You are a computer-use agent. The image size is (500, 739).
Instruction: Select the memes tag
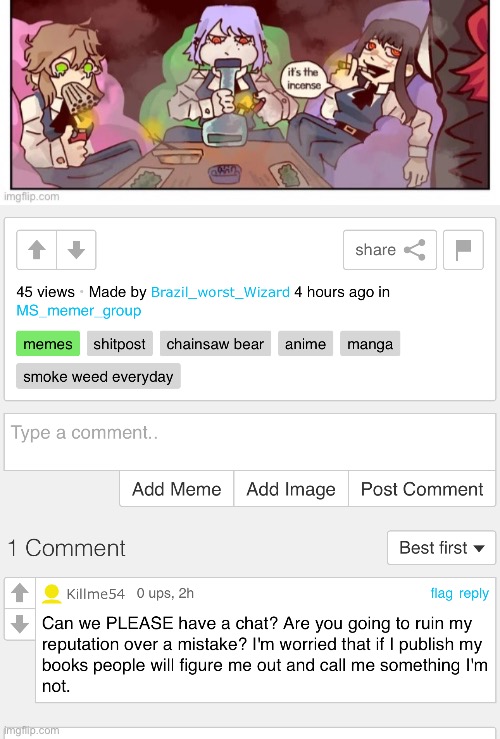pos(48,344)
